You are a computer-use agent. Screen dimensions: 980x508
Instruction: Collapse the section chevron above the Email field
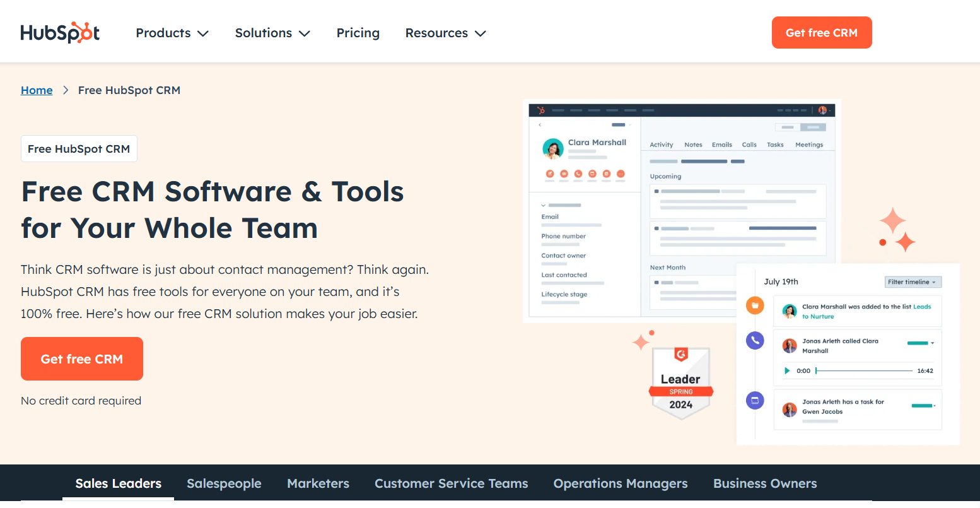coord(544,205)
